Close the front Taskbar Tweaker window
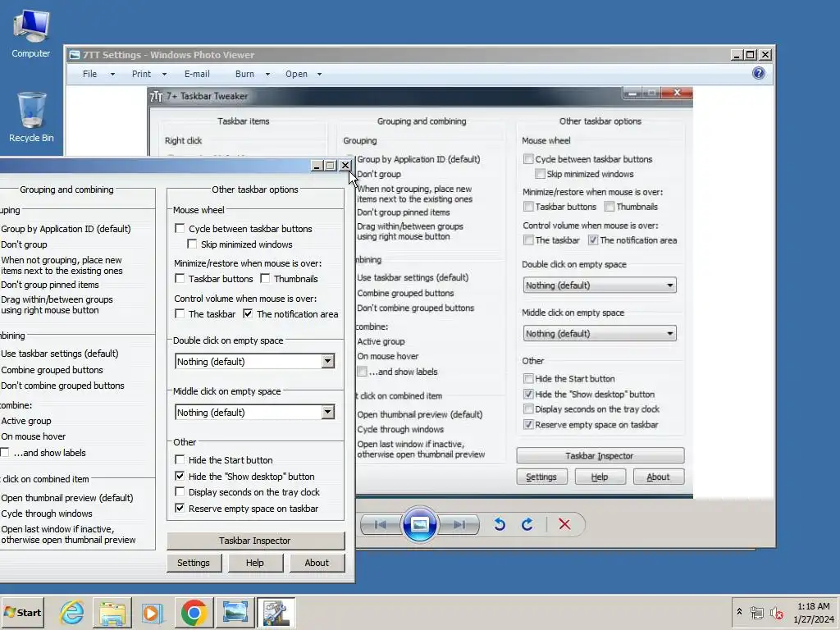Viewport: 840px width, 630px height. tap(345, 166)
